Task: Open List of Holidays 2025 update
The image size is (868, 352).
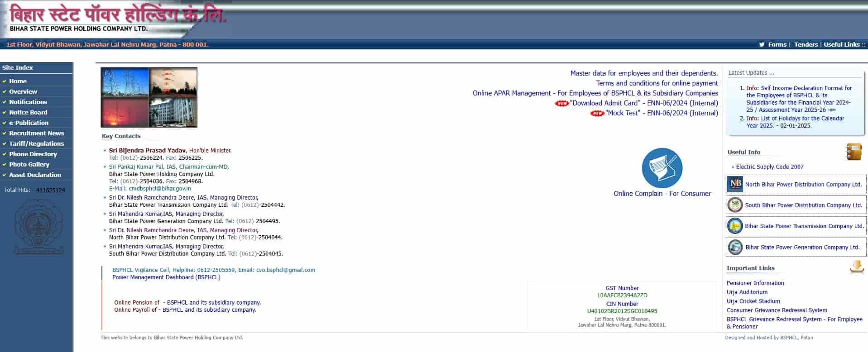Action: pyautogui.click(x=796, y=122)
